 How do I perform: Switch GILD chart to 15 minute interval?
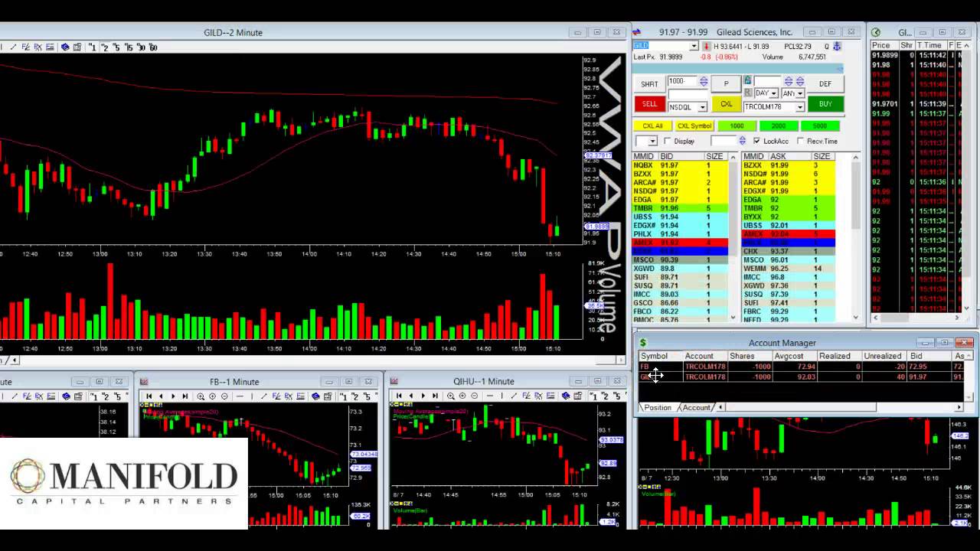pyautogui.click(x=129, y=47)
